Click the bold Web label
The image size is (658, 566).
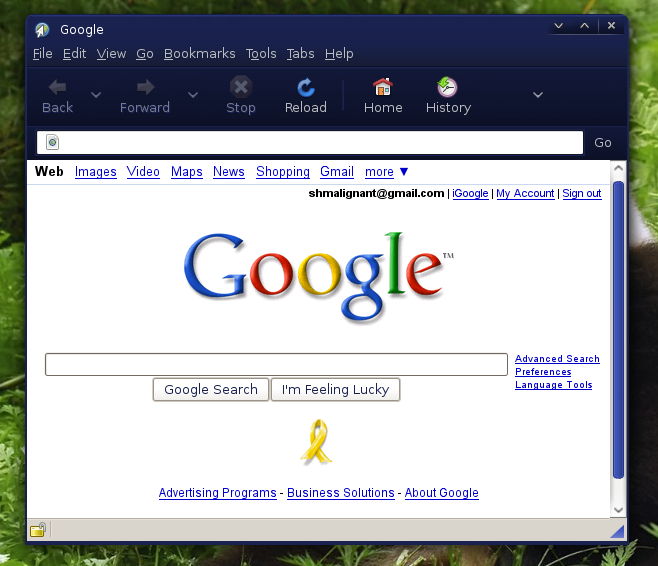[49, 172]
